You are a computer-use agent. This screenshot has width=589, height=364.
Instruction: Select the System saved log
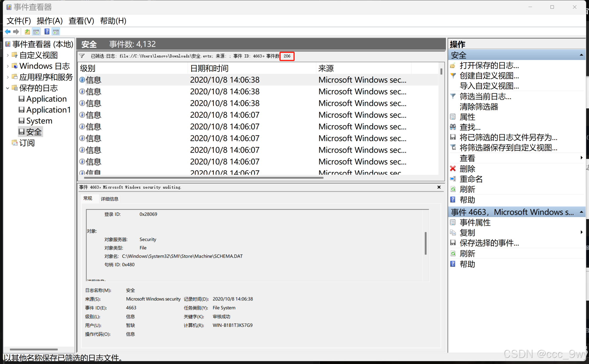(x=39, y=121)
